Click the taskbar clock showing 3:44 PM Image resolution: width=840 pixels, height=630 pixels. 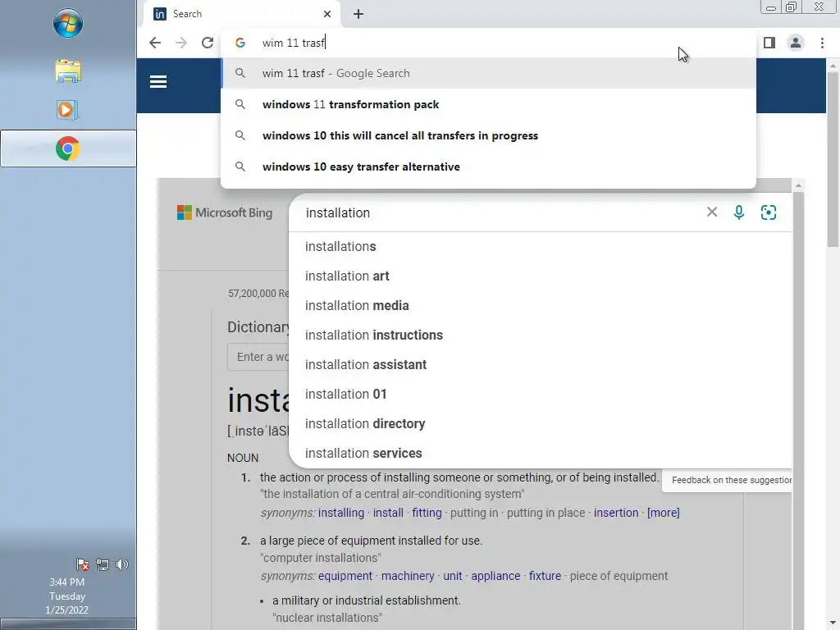point(67,596)
